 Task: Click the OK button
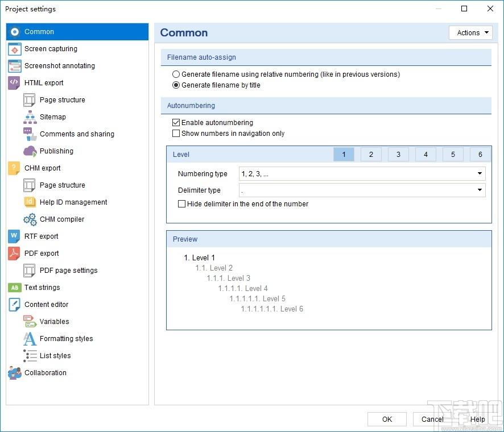point(387,419)
